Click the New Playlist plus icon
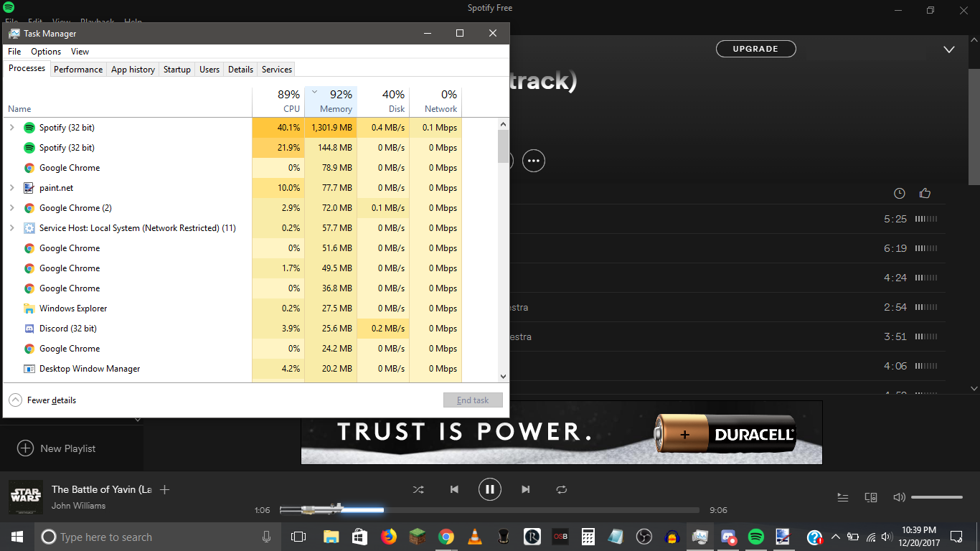 pos(25,448)
